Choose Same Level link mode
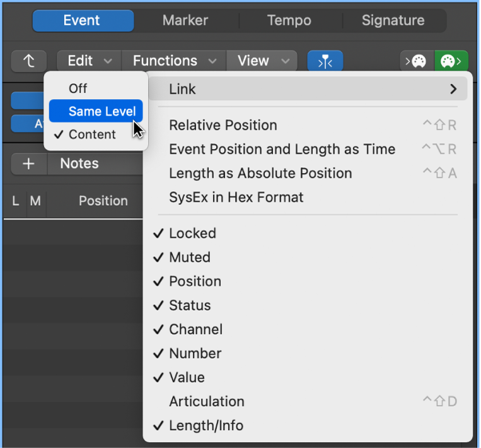The height and width of the screenshot is (448, 481). [101, 112]
